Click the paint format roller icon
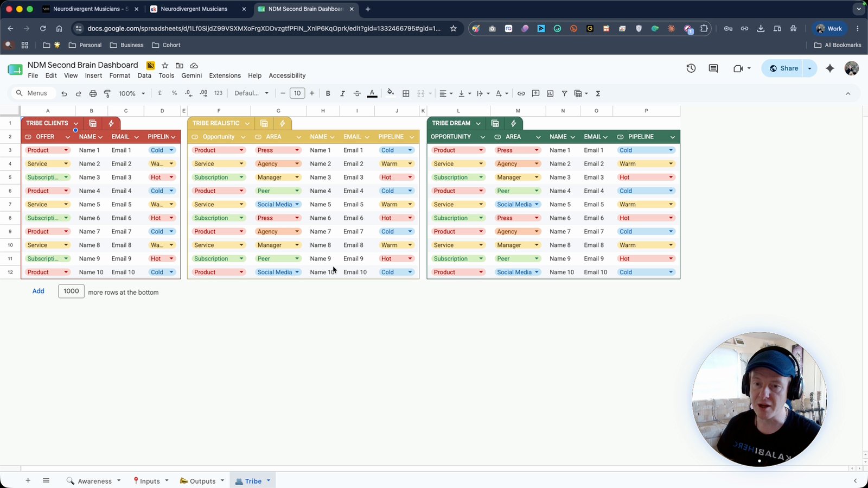868x488 pixels. tap(107, 93)
